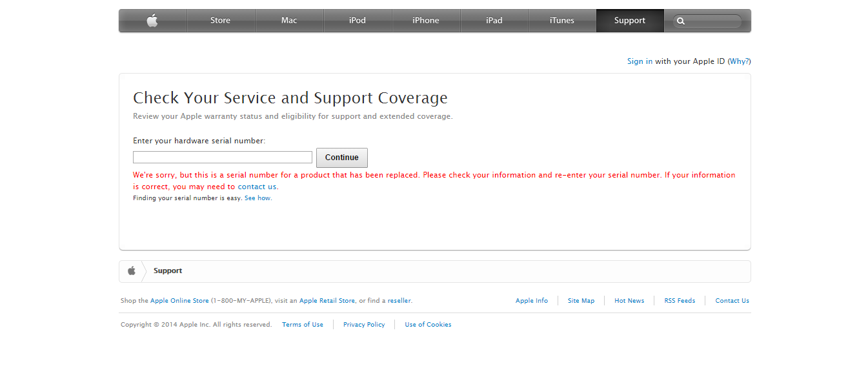
Task: Click Support in the breadcrumb
Action: pos(168,271)
